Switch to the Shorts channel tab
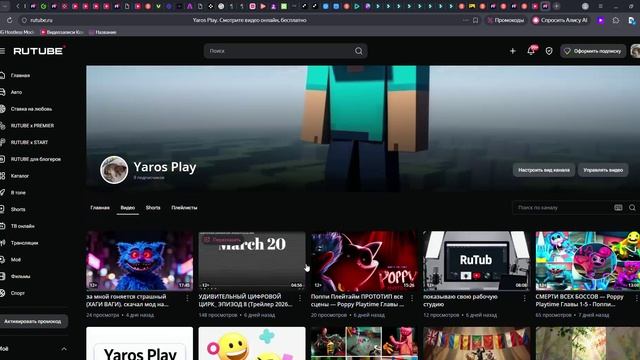 (153, 208)
